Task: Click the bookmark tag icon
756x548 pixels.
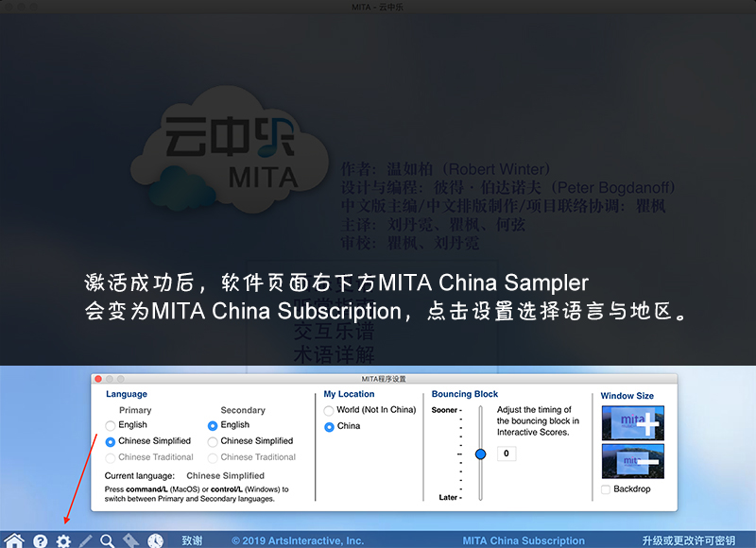Action: [x=131, y=540]
